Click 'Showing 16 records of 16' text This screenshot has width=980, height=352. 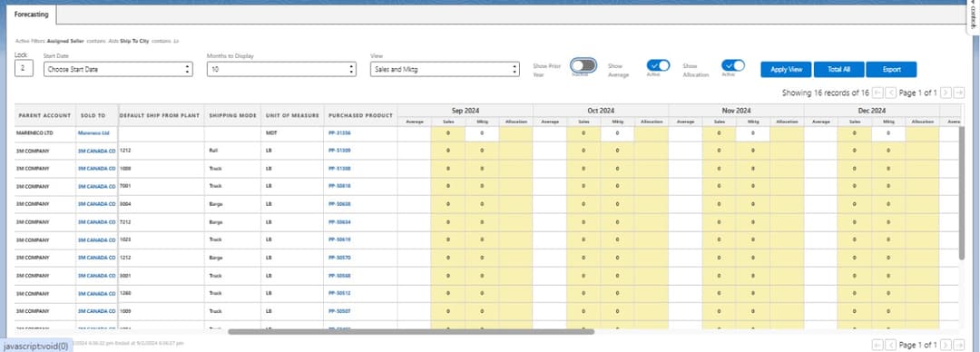point(825,93)
